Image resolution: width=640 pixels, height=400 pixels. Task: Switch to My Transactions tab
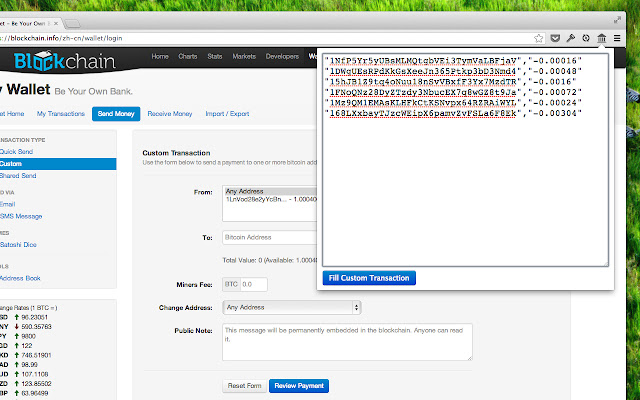click(61, 114)
